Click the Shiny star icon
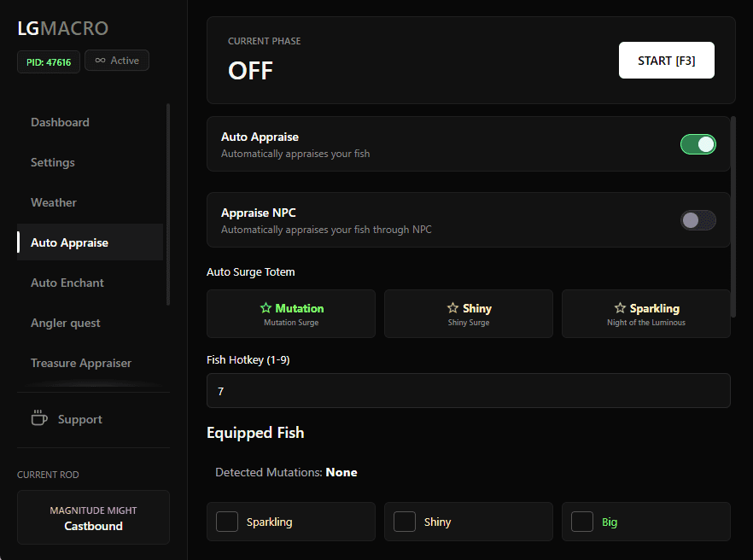Image resolution: width=753 pixels, height=560 pixels. 452,308
